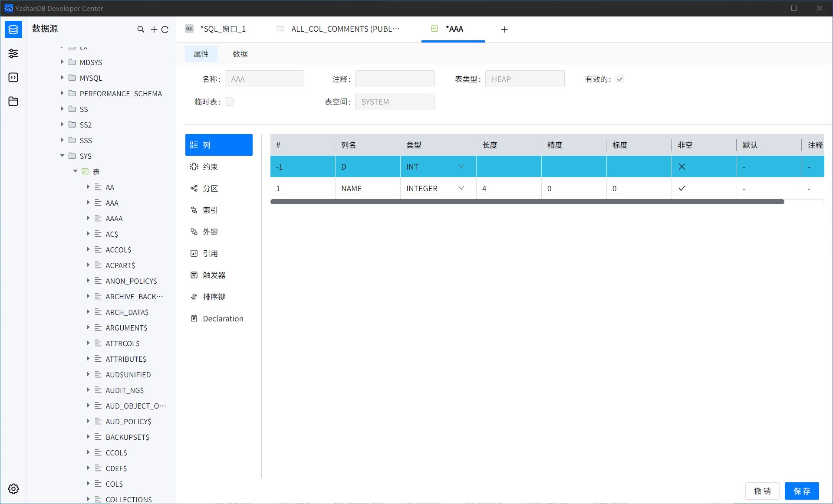
Task: Switch to the 属性 properties tab
Action: [x=201, y=54]
